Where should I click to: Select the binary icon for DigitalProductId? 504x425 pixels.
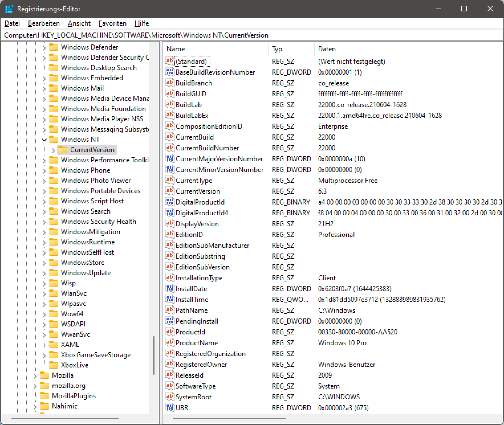170,202
